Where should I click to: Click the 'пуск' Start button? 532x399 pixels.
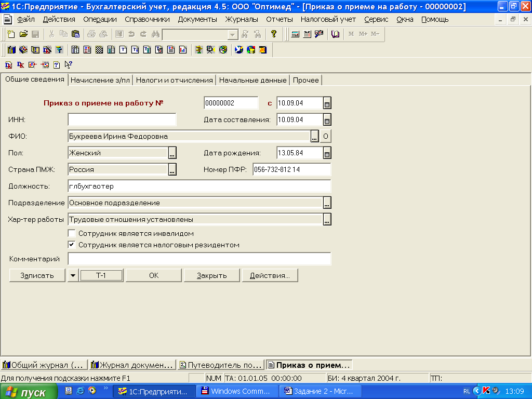(x=29, y=392)
